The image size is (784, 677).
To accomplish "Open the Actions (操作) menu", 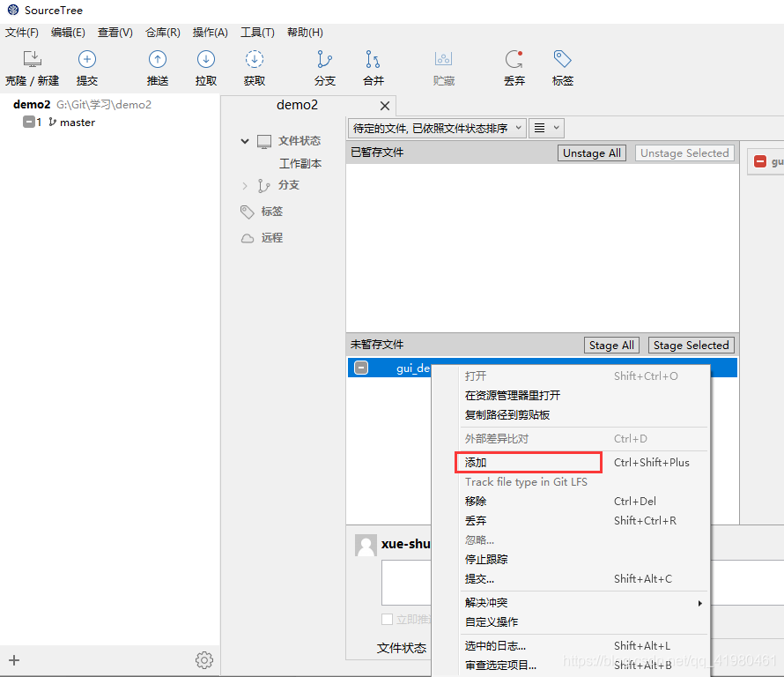I will point(210,33).
